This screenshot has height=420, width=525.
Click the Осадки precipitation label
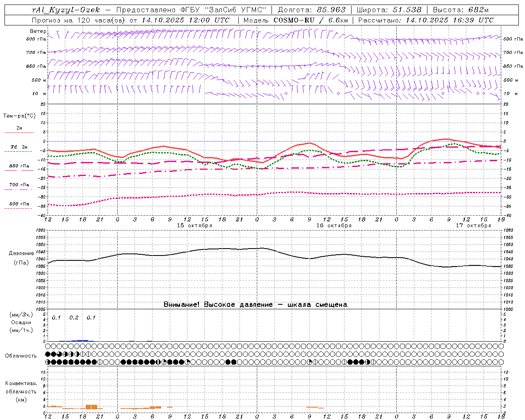click(x=21, y=322)
